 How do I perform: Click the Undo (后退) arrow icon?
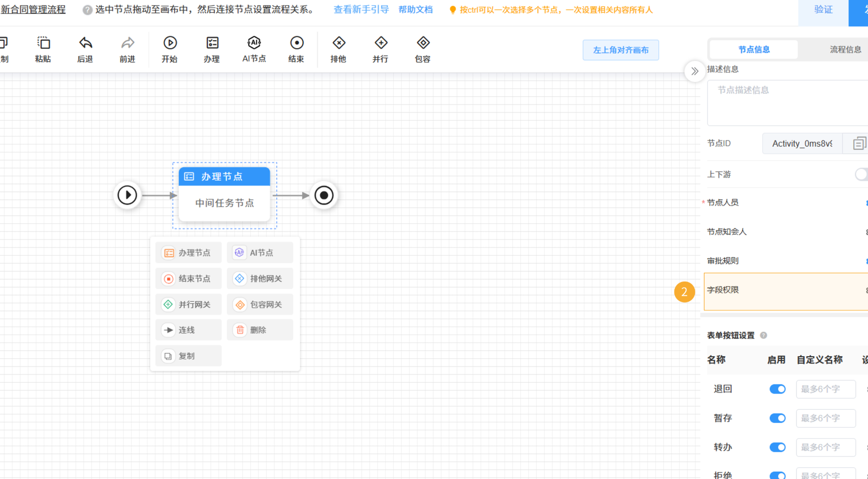(86, 43)
